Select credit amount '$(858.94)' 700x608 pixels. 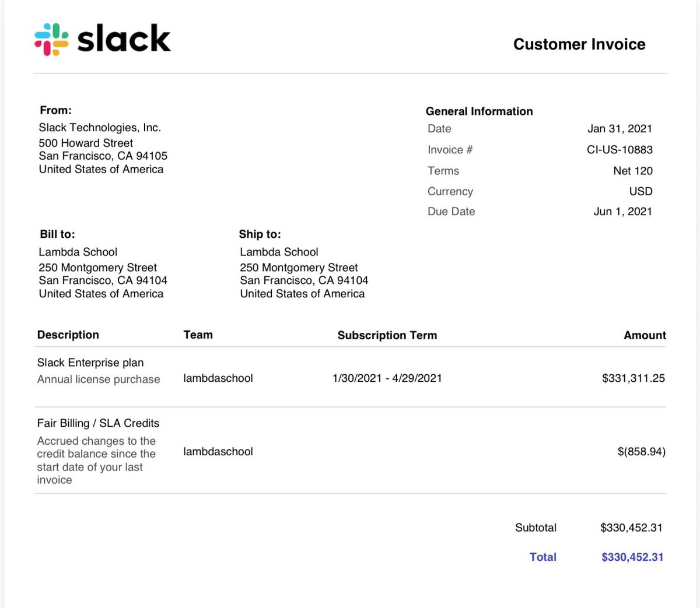point(642,452)
